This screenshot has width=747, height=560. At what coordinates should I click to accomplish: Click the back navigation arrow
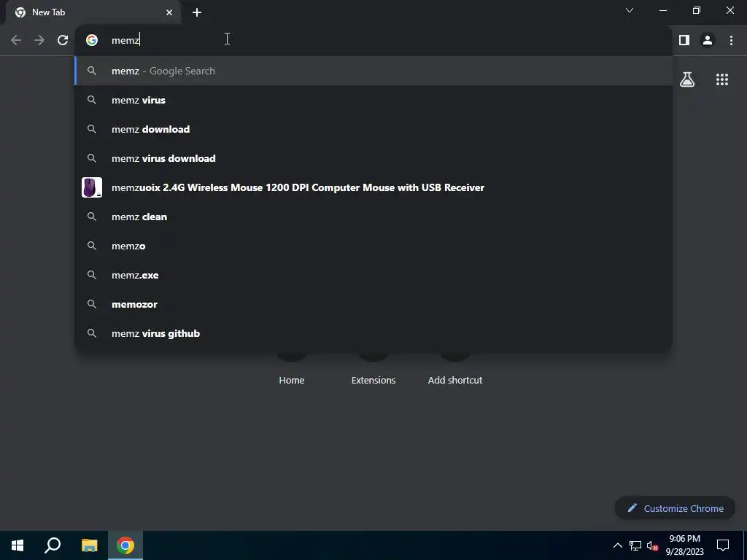(x=16, y=41)
